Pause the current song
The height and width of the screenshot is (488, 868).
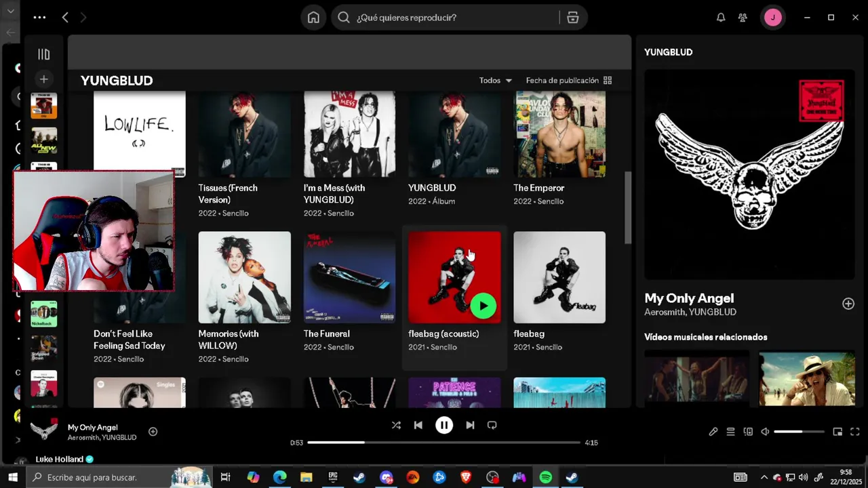click(444, 425)
